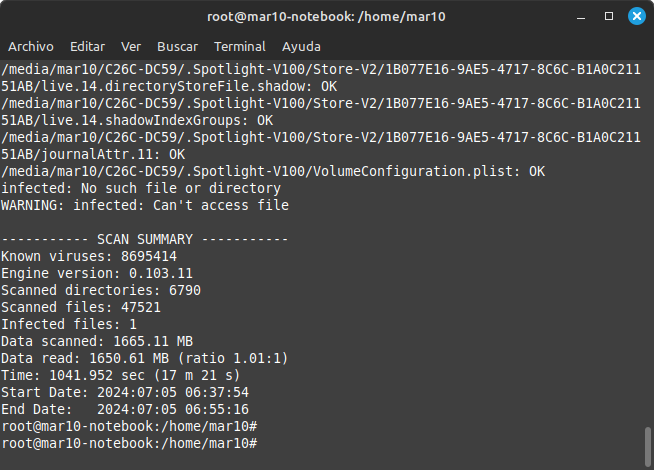Screen dimensions: 654x470
Task: Maximize the terminal window
Action: pos(609,17)
